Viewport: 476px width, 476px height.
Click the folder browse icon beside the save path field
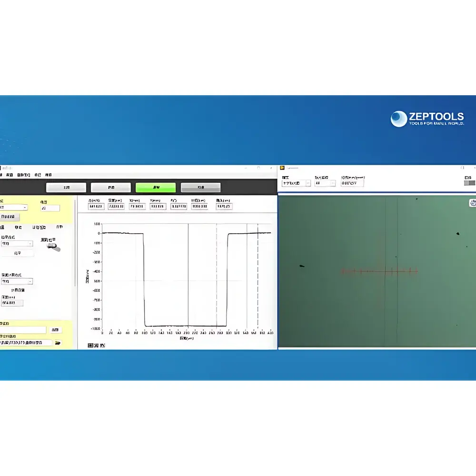tap(58, 342)
